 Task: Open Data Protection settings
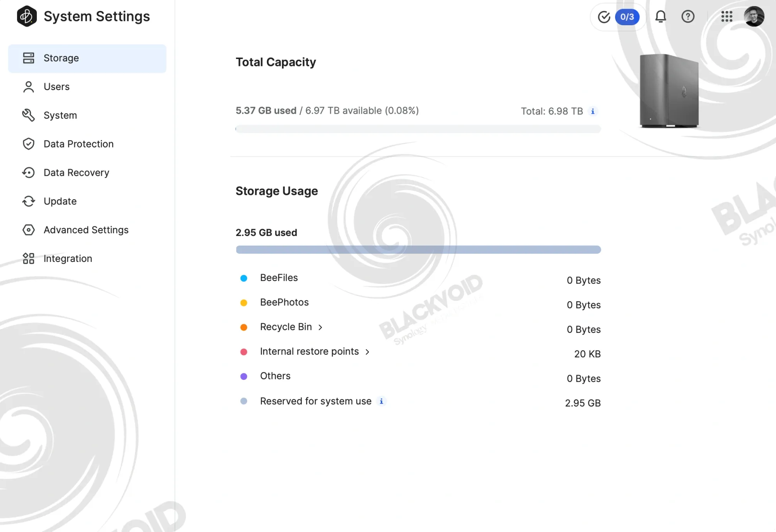(x=87, y=144)
